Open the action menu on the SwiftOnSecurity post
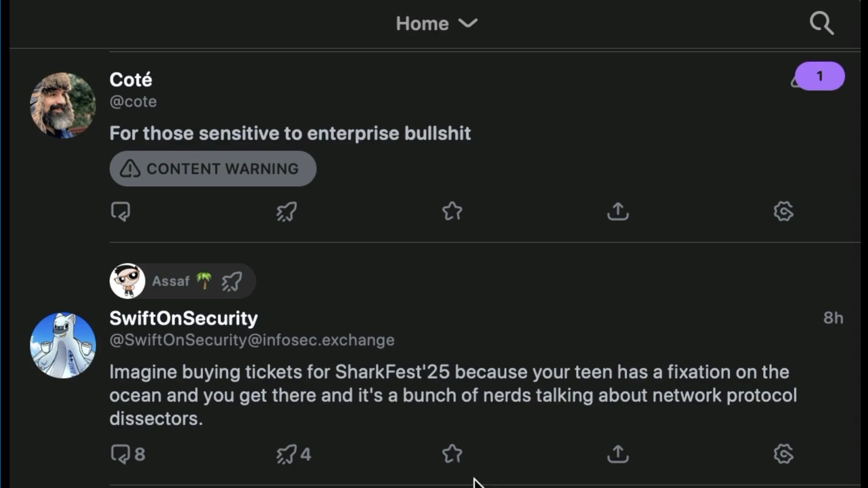 [783, 454]
